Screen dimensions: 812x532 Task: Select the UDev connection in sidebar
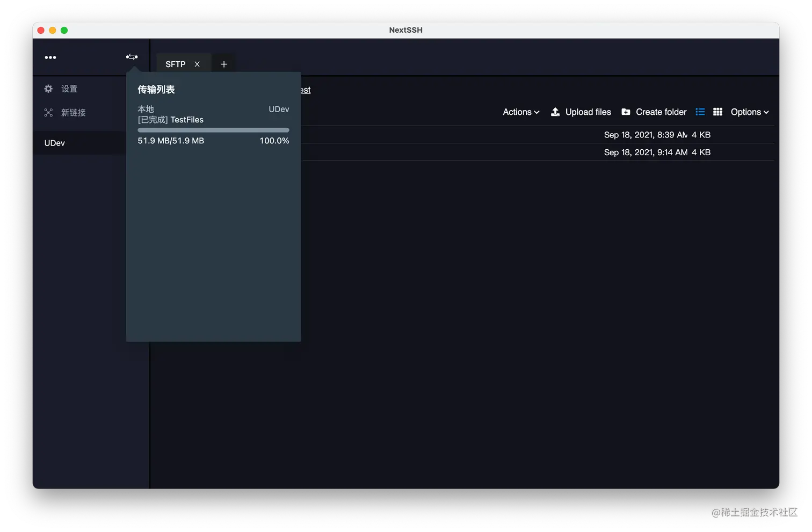tap(79, 143)
